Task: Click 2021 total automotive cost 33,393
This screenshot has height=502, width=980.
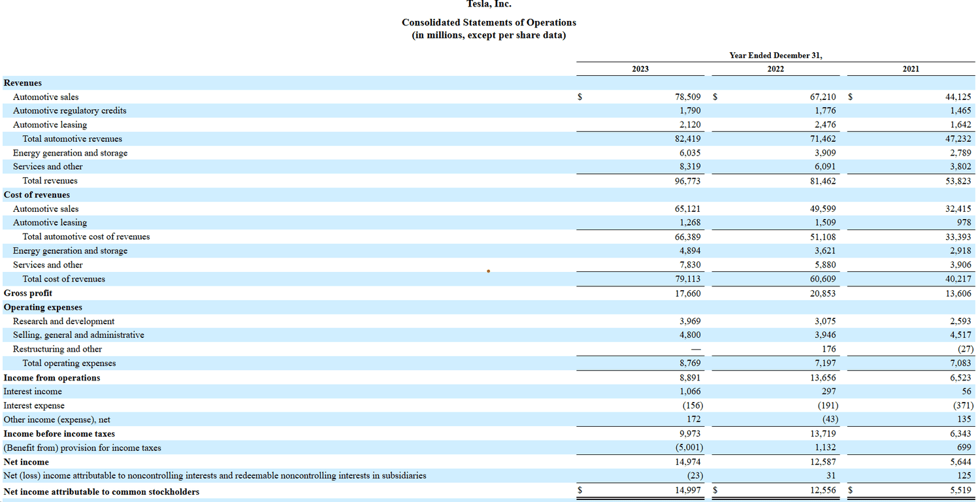Action: click(x=958, y=237)
